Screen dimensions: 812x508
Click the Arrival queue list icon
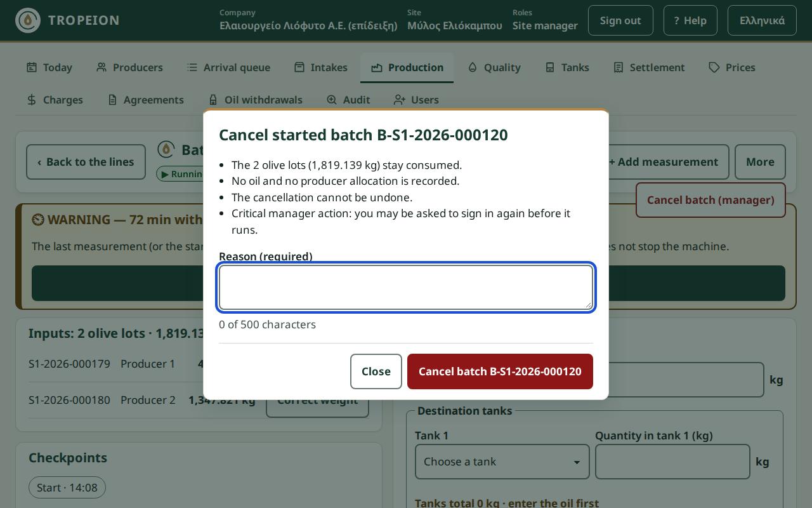click(x=192, y=67)
